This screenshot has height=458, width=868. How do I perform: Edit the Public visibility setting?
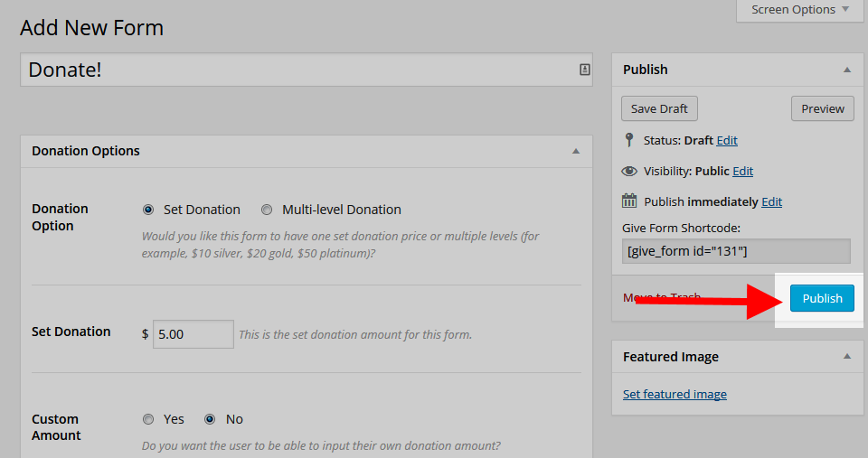tap(742, 171)
